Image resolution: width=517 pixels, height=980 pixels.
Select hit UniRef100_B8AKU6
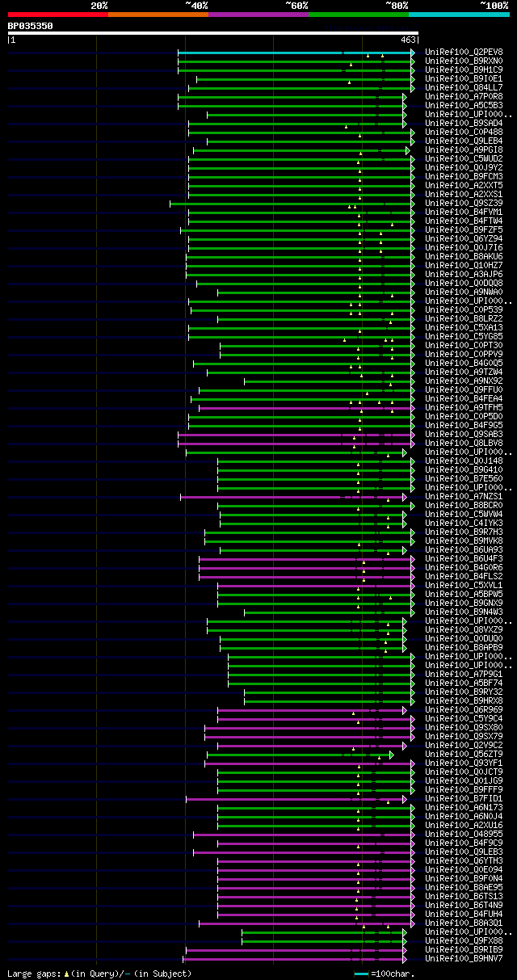point(464,257)
